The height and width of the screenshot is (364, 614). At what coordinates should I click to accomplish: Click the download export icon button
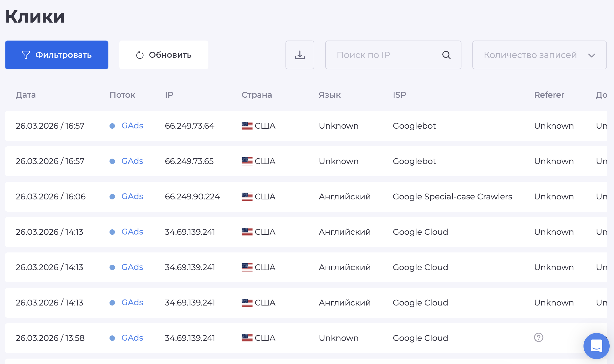pyautogui.click(x=300, y=55)
